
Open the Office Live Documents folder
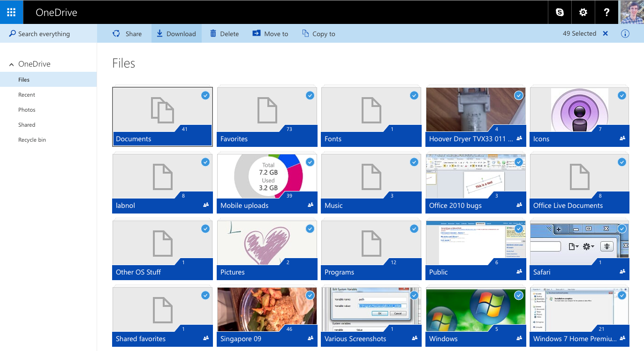tap(579, 183)
